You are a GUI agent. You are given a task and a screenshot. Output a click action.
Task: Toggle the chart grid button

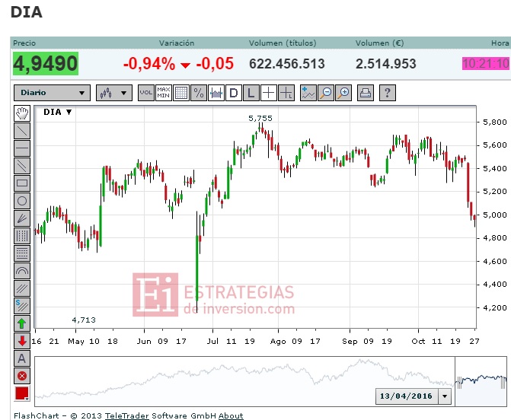pos(181,93)
